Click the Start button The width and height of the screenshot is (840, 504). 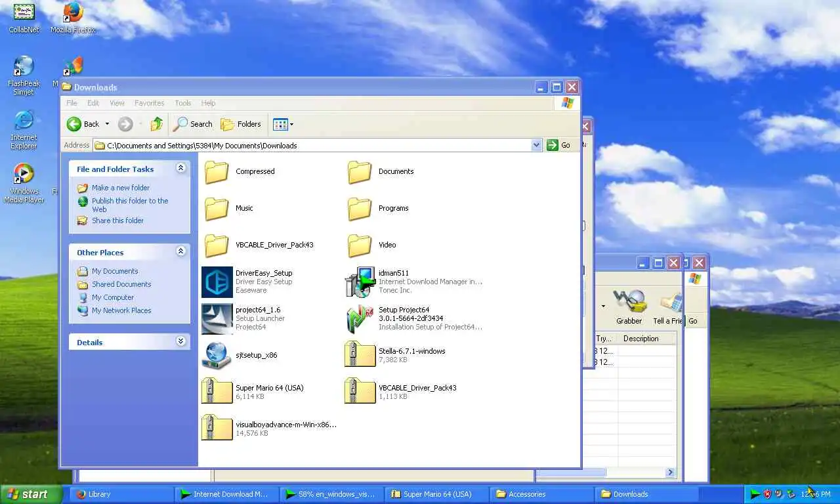31,494
